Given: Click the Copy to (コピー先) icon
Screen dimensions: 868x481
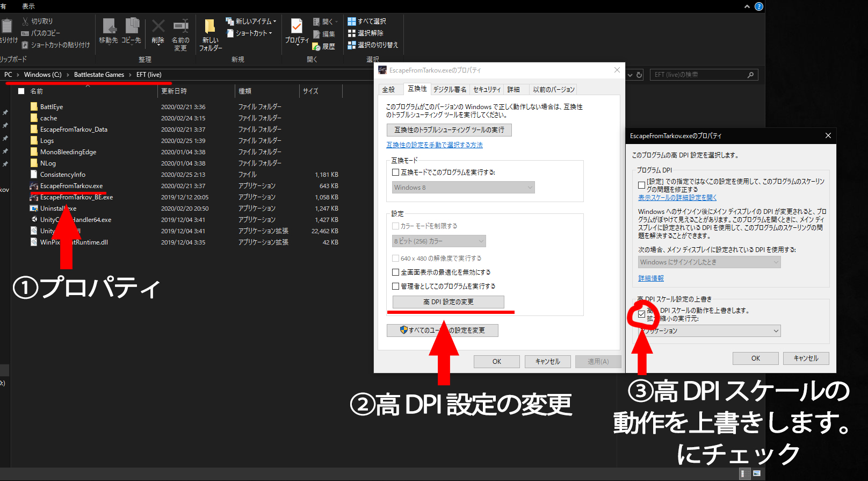Looking at the screenshot, I should coord(132,26).
